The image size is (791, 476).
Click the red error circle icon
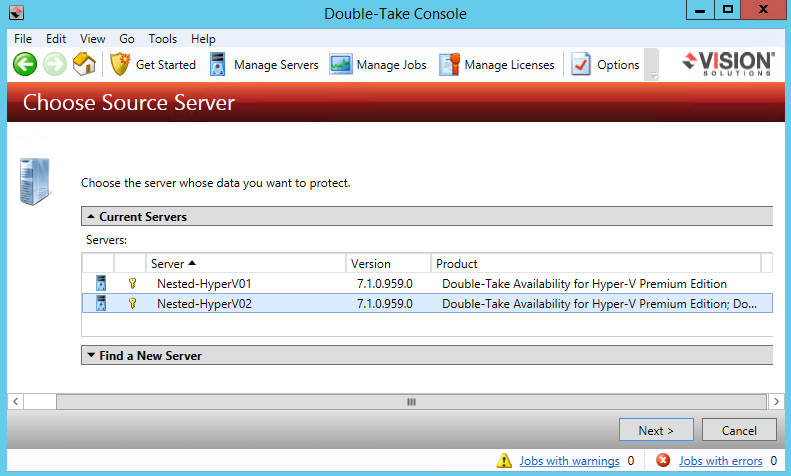coord(663,460)
